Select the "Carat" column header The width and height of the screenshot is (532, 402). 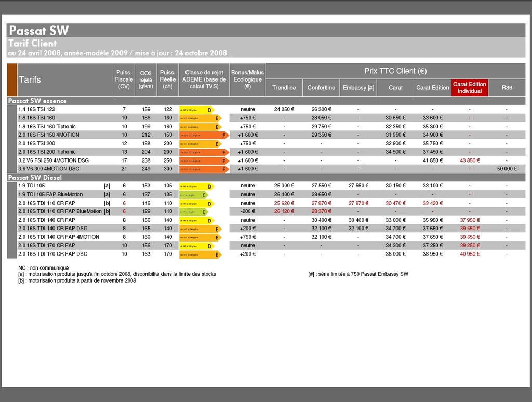click(x=395, y=88)
